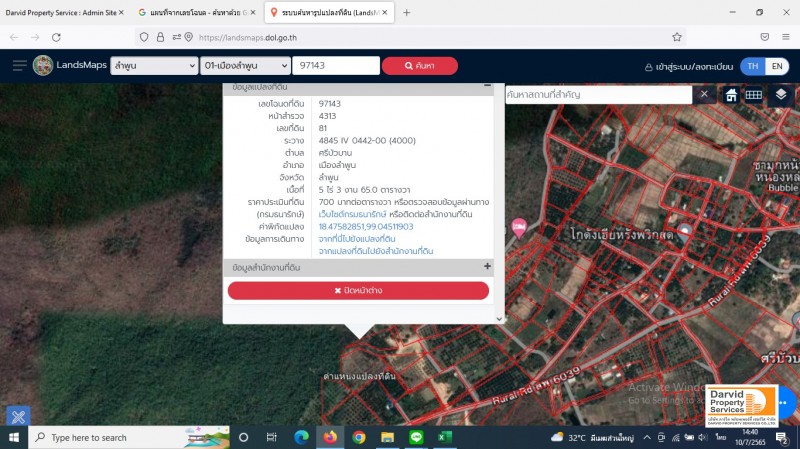Open the grid table tool on map
The height and width of the screenshot is (449, 800).
pyautogui.click(x=754, y=95)
